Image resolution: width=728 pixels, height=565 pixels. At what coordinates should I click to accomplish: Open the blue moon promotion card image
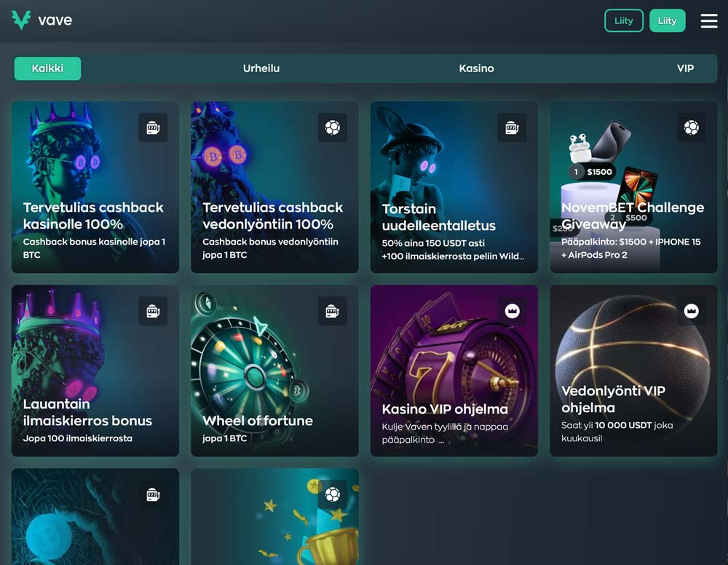coord(95,517)
